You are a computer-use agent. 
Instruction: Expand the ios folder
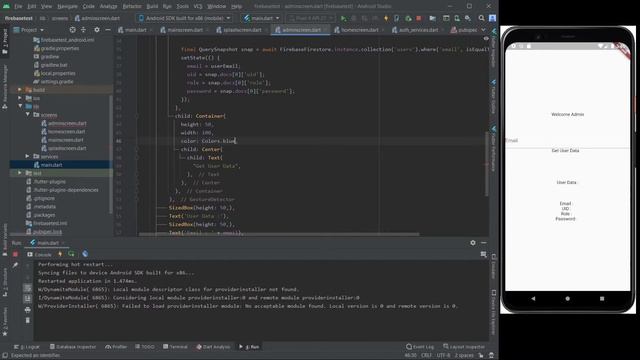[x=20, y=98]
